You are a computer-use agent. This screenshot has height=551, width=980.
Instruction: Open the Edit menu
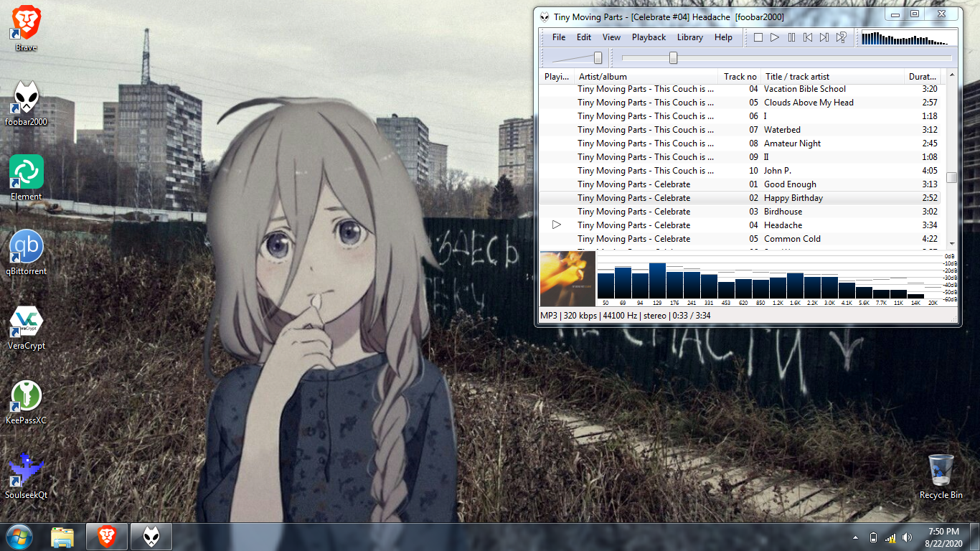[x=584, y=37]
